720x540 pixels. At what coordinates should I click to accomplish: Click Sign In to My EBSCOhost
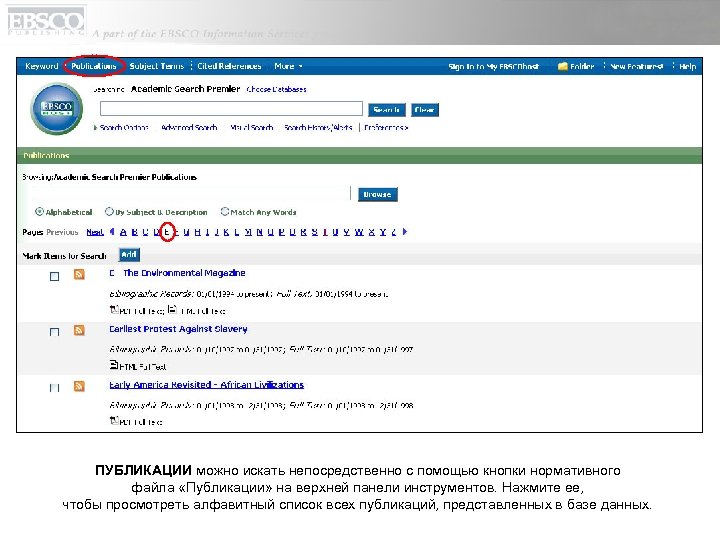(x=493, y=67)
